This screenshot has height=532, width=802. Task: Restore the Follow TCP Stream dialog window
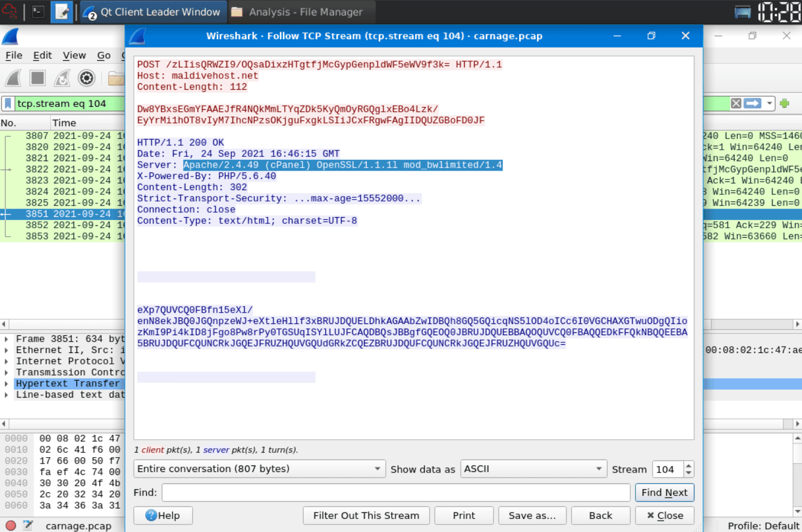coord(651,36)
